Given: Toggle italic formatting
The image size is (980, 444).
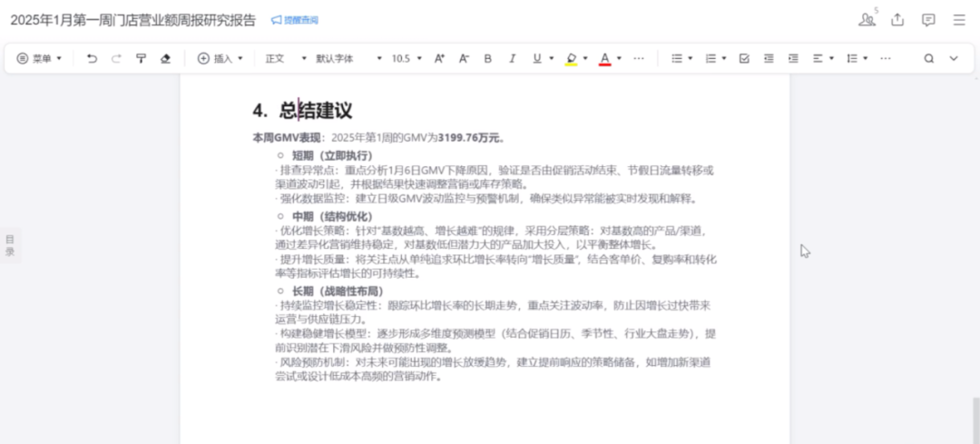Looking at the screenshot, I should click(x=513, y=58).
